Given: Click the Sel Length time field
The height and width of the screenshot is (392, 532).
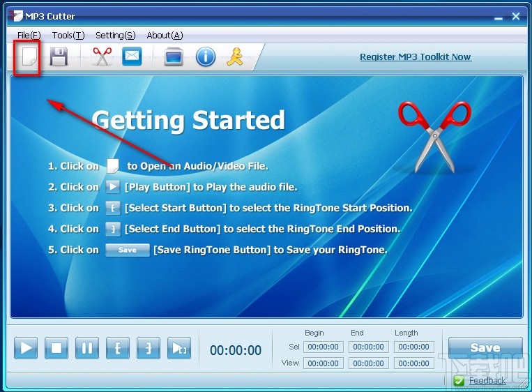Looking at the screenshot, I should pyautogui.click(x=414, y=347).
